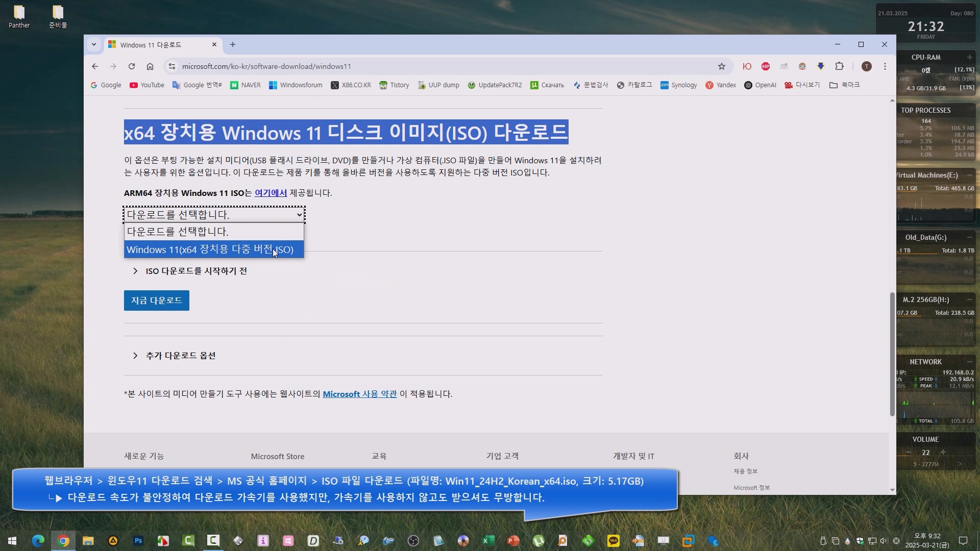The image size is (980, 551).
Task: Open KakaoTalk from the taskbar
Action: point(614,541)
